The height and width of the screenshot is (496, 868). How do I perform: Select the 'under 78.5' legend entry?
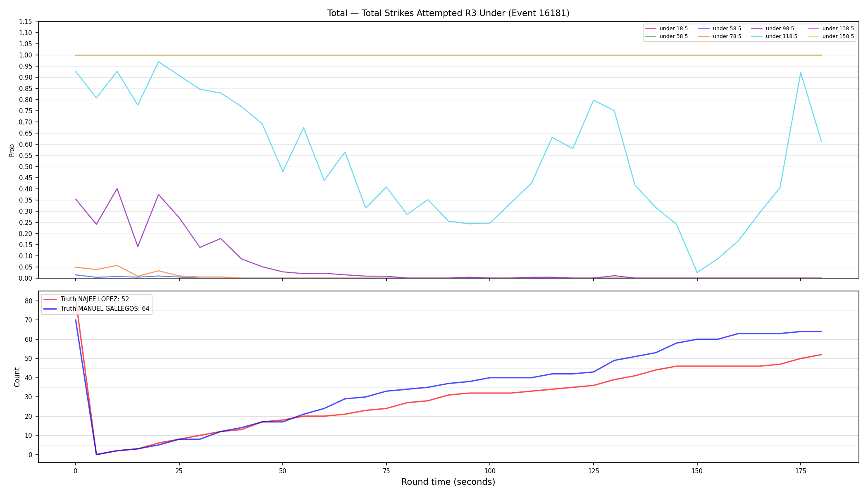click(x=720, y=36)
